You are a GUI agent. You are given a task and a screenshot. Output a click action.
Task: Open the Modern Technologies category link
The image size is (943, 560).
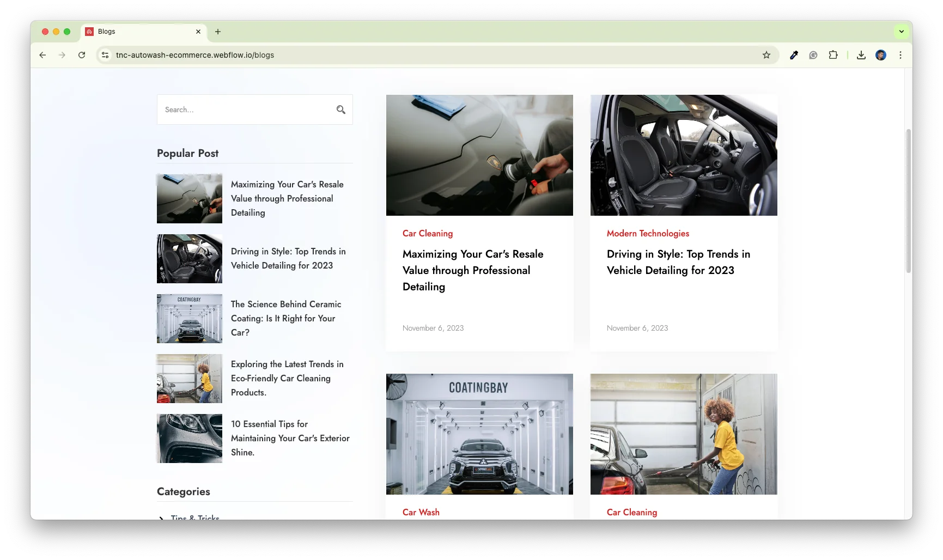(648, 233)
